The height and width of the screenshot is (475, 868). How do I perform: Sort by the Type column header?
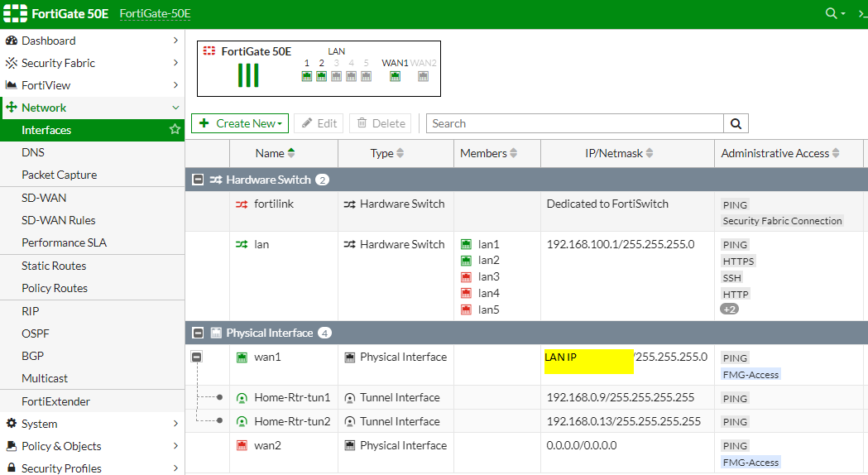coord(400,153)
